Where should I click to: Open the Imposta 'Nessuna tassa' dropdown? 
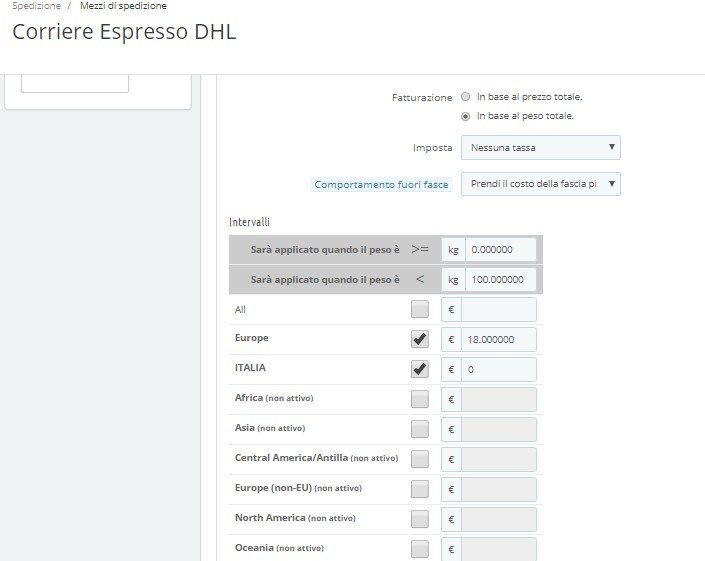[541, 147]
